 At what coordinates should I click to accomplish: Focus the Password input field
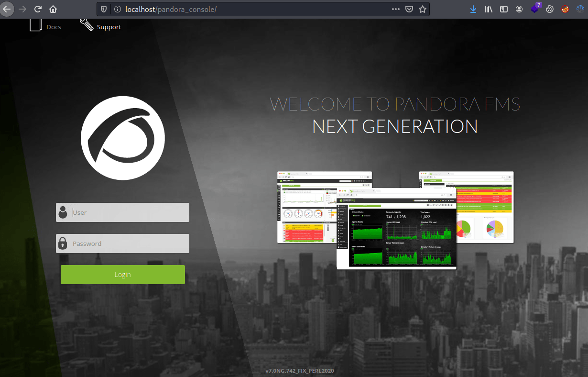tap(122, 244)
